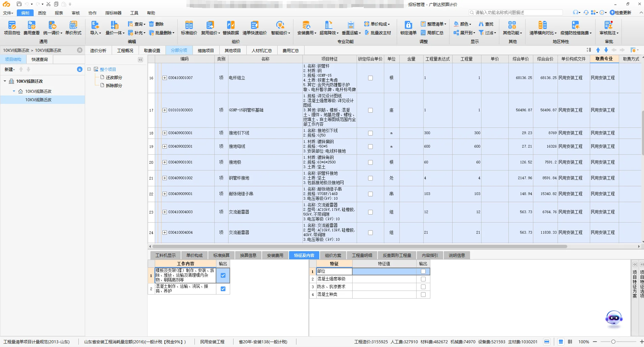Click the 审核批注 review annotation button
Image resolution: width=644 pixels, height=347 pixels.
coord(609,28)
